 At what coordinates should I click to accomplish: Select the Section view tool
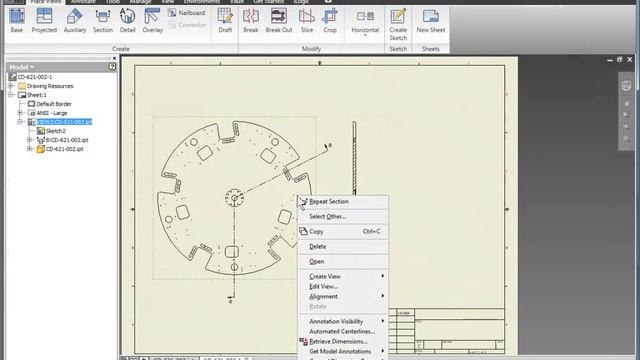point(102,20)
